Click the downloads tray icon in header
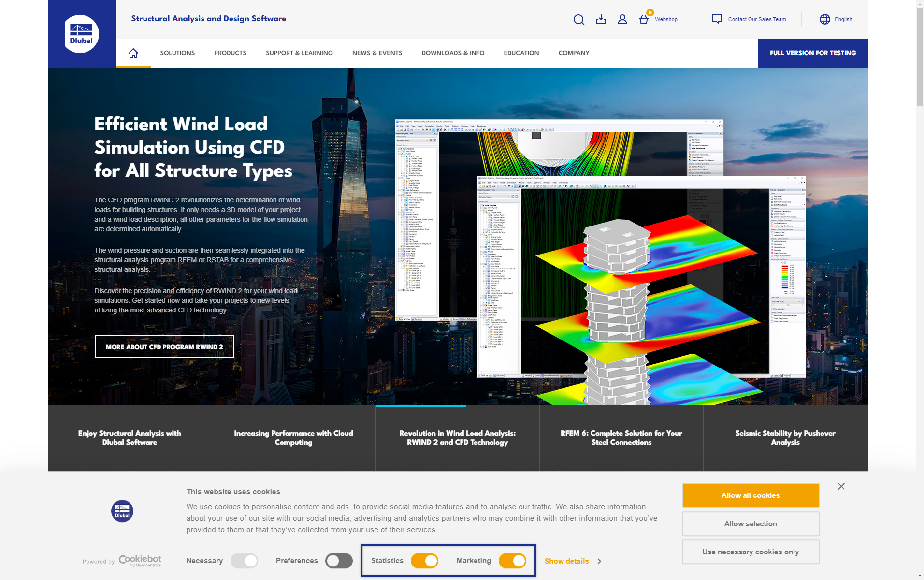This screenshot has width=924, height=580. click(x=601, y=19)
